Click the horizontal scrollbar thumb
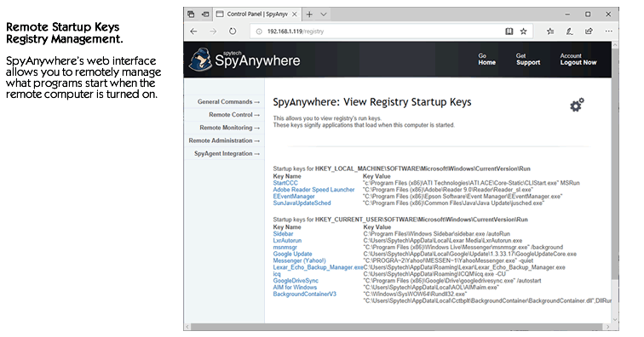The image size is (644, 337). 397,327
